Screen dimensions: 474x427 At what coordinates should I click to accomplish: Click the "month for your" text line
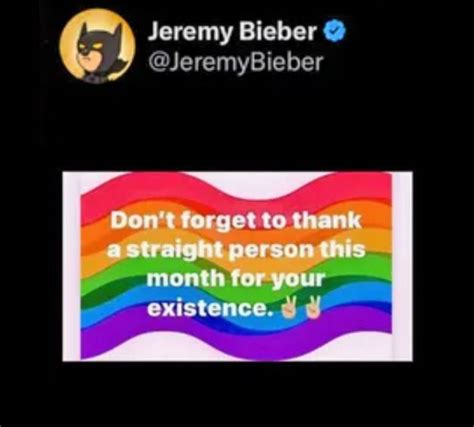[x=236, y=278]
